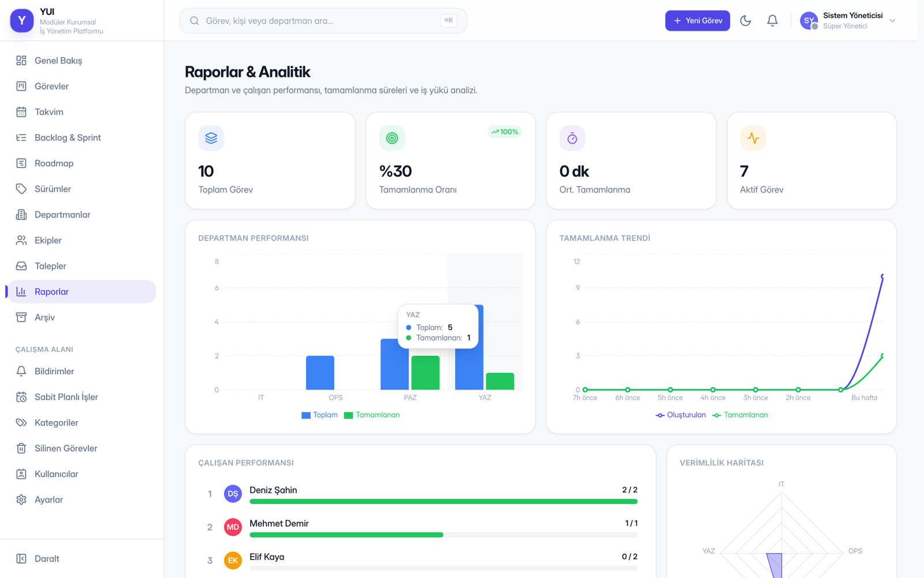Toggle dark mode with the moon icon
This screenshot has height=578, width=924.
746,21
